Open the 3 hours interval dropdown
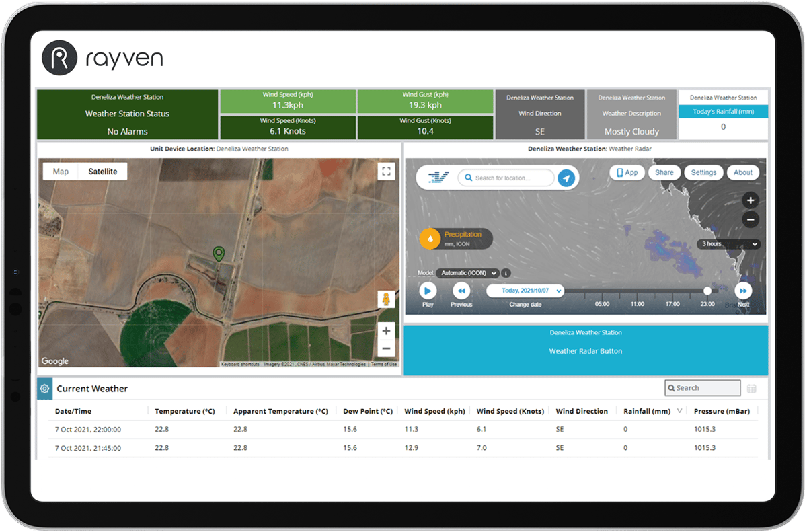The image size is (807, 532). tap(729, 244)
